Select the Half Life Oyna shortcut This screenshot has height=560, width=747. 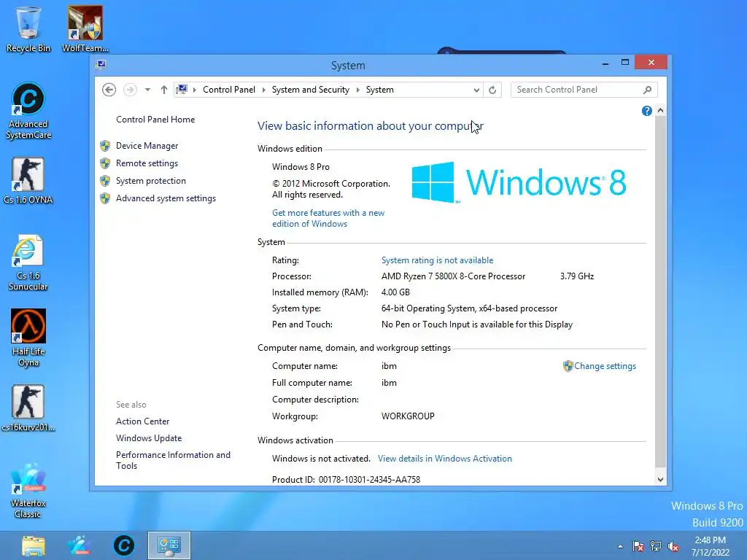click(28, 338)
